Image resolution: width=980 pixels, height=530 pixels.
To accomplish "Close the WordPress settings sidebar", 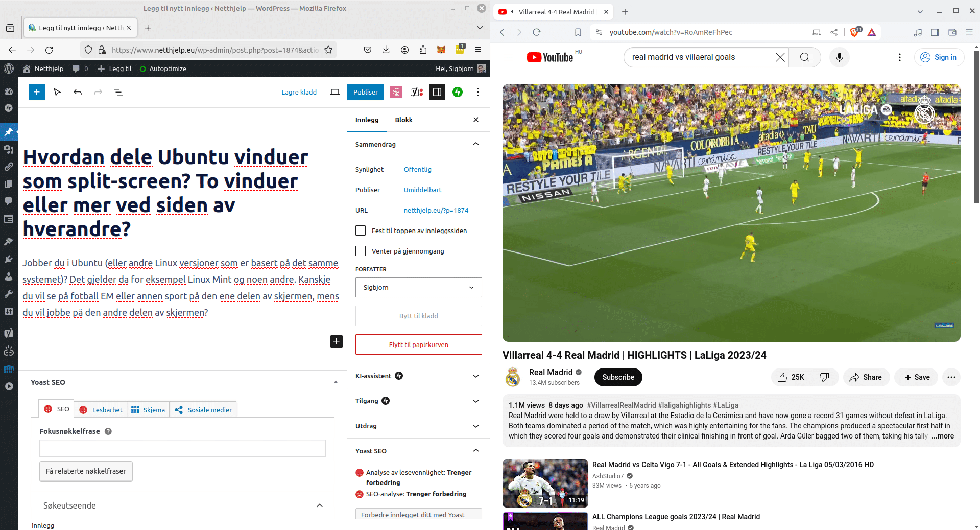I will 476,120.
